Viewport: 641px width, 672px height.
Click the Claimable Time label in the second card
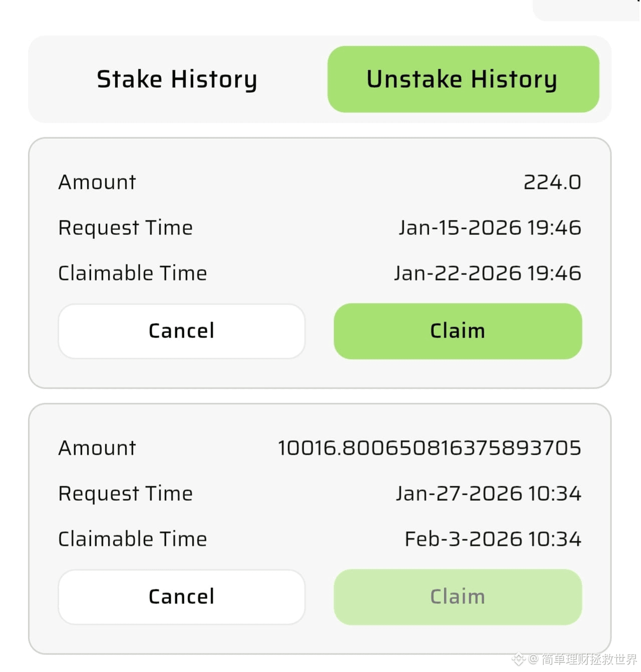pyautogui.click(x=132, y=539)
